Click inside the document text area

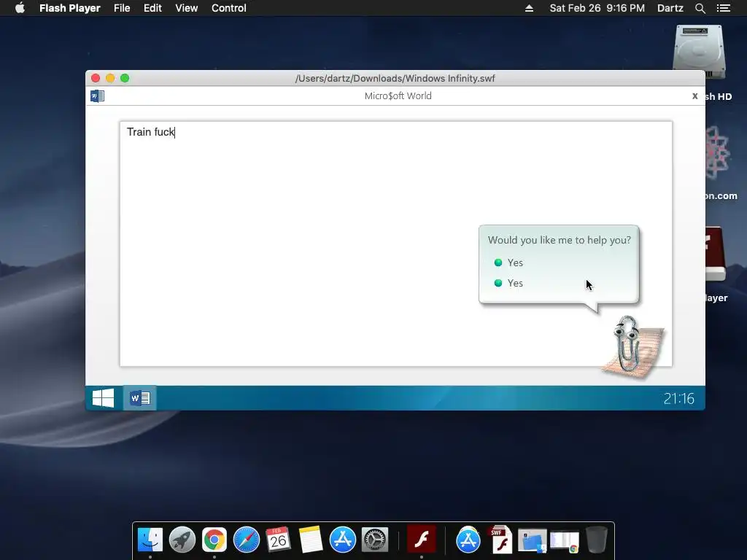pyautogui.click(x=396, y=244)
